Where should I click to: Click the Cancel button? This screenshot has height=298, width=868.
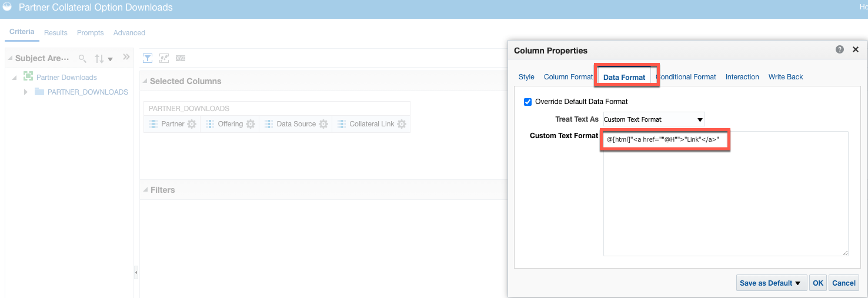coord(844,283)
